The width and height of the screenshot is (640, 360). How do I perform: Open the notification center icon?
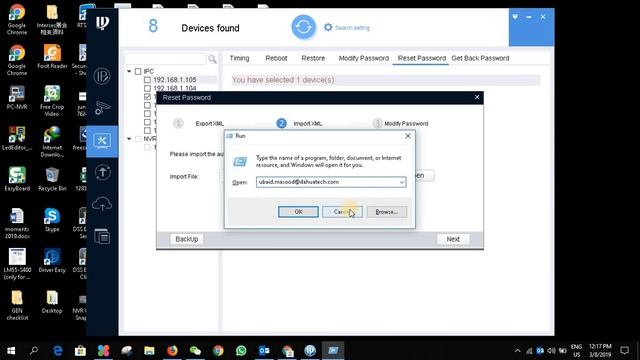624,351
